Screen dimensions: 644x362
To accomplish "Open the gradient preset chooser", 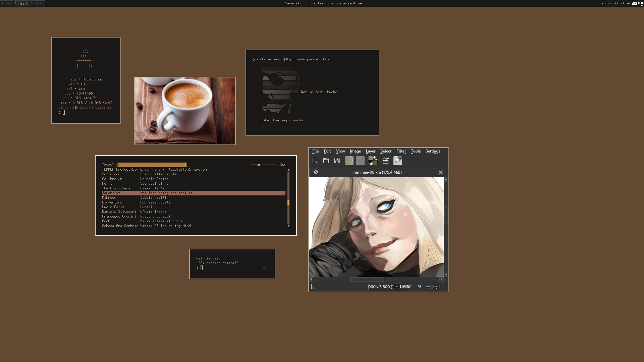I will (x=349, y=161).
